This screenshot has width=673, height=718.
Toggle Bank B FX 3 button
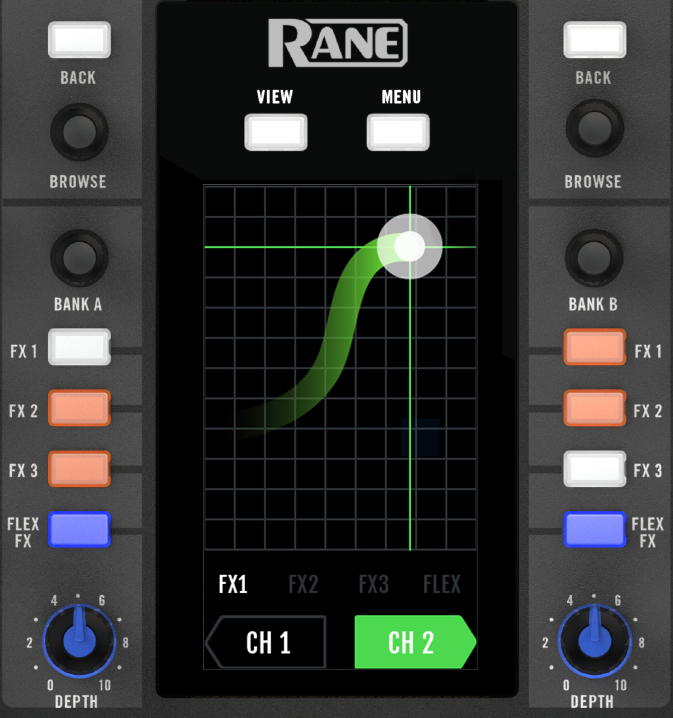tap(595, 468)
